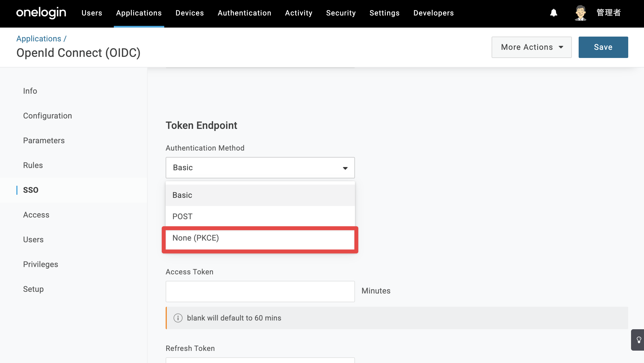
Task: Open the notifications bell
Action: tap(554, 13)
